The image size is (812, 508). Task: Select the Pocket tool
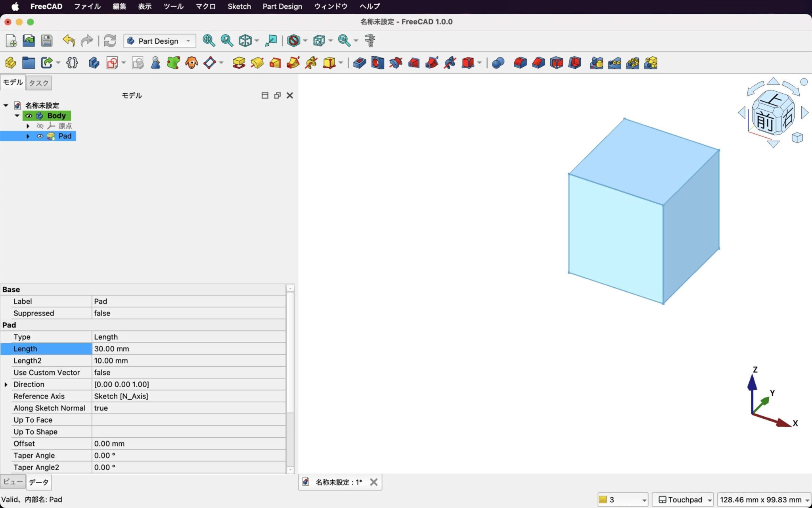pyautogui.click(x=359, y=63)
